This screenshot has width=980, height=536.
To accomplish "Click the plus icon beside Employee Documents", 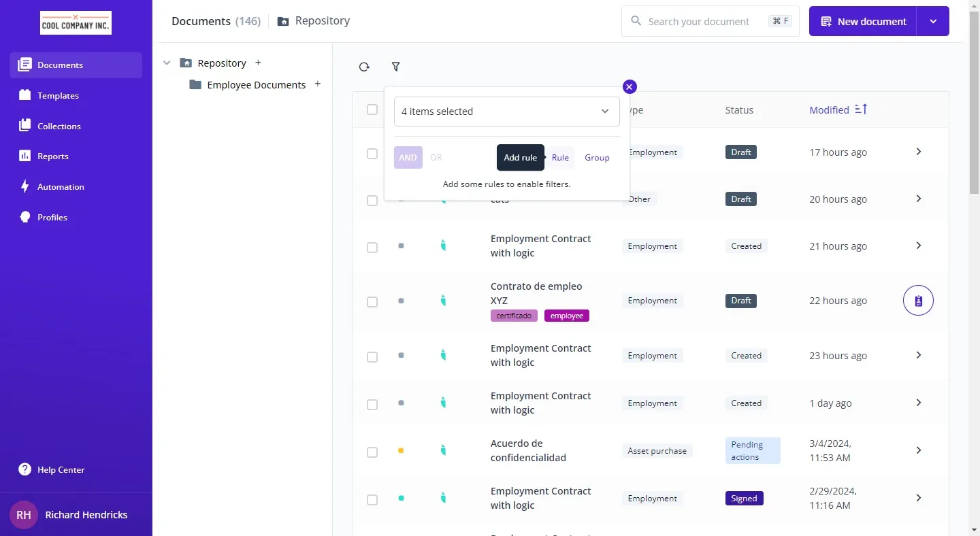I will click(x=318, y=84).
